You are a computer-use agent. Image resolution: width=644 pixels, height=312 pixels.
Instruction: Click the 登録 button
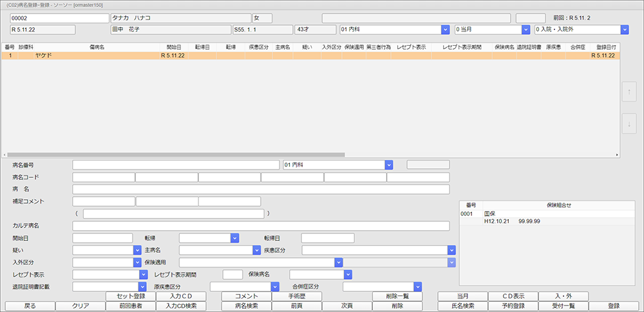point(613,306)
